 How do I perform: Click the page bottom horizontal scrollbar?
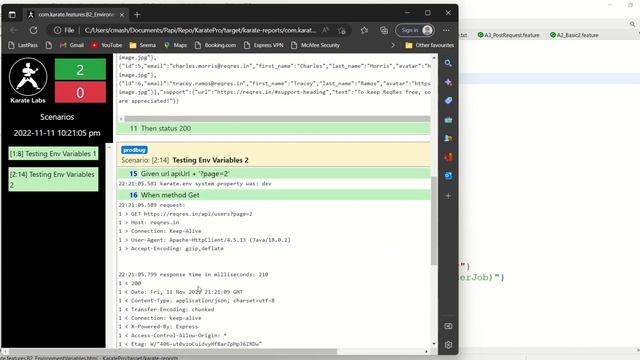(173, 352)
